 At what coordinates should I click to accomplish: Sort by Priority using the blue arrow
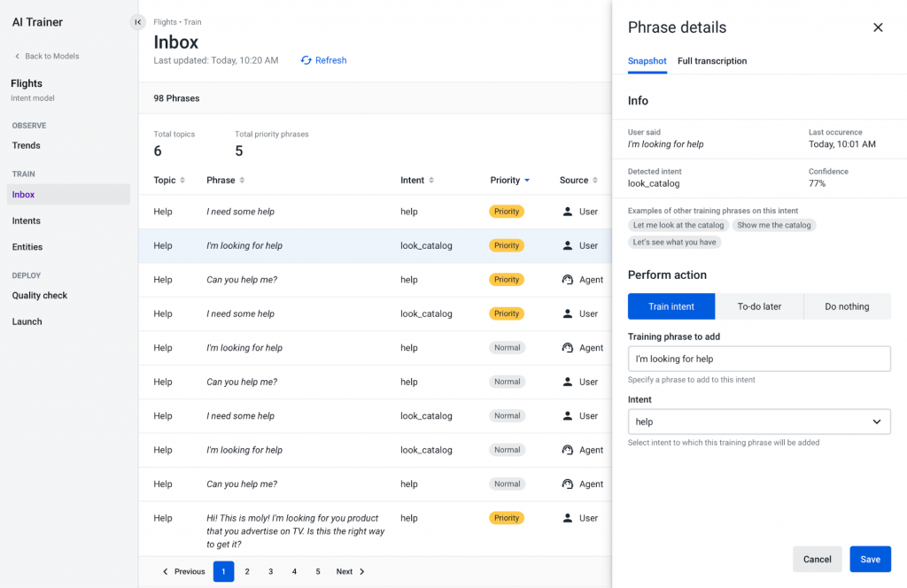coord(527,181)
